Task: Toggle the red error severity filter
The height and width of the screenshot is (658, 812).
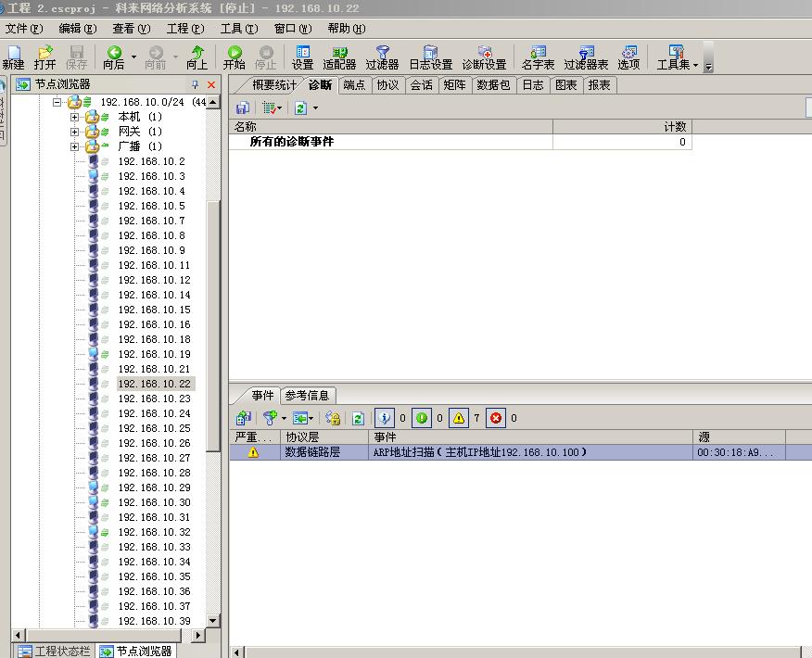Action: click(495, 418)
